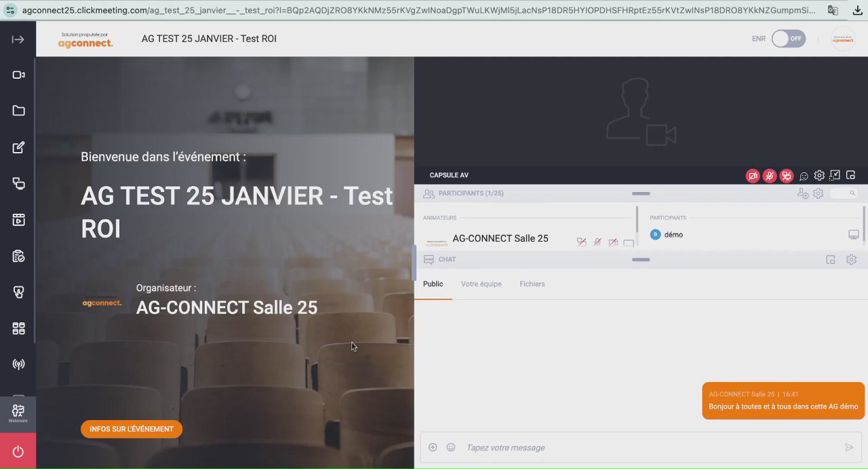This screenshot has height=469, width=868.
Task: Switch to the Votre équipe chat tab
Action: 481,284
